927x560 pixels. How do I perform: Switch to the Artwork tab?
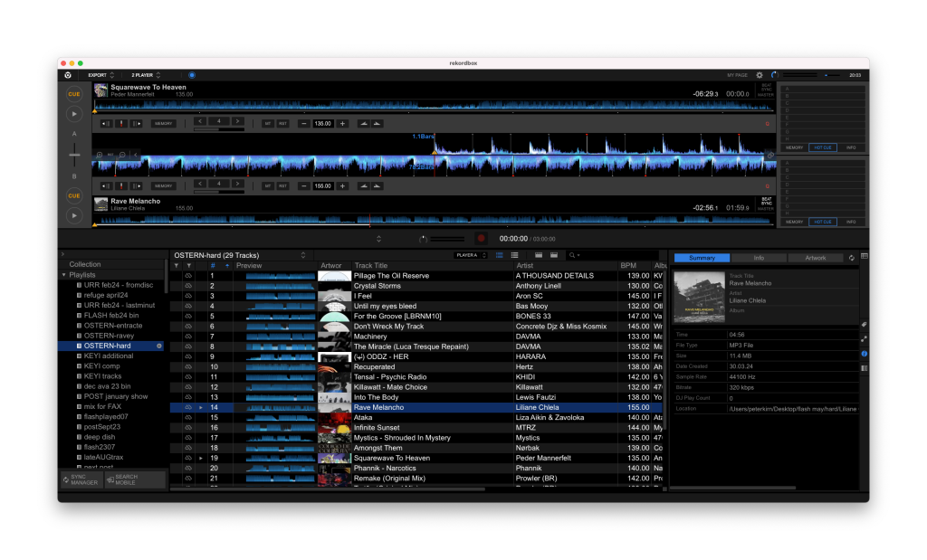click(x=816, y=258)
